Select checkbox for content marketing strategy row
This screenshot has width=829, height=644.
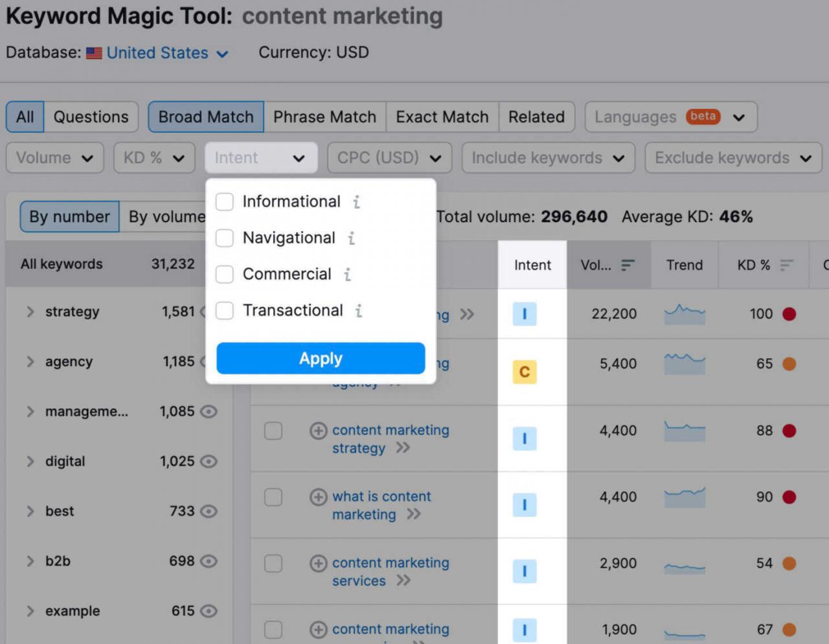click(273, 431)
